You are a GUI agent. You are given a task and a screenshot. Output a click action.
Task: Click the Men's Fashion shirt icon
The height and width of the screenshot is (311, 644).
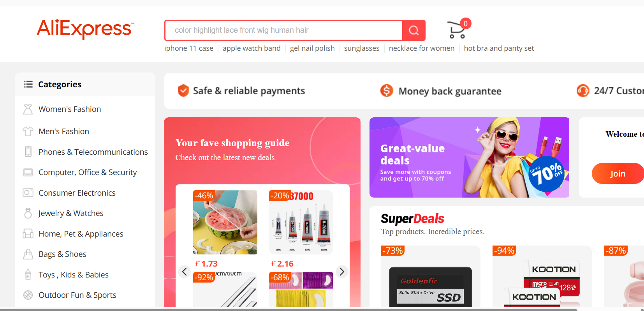(x=28, y=131)
